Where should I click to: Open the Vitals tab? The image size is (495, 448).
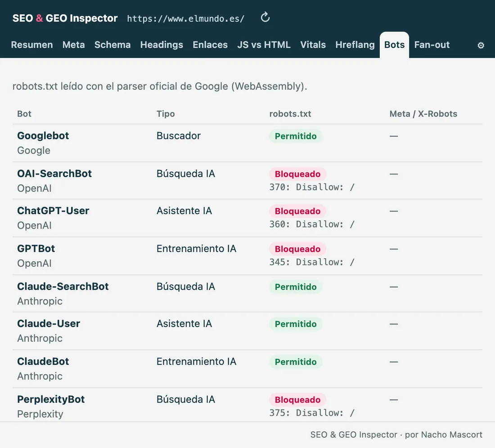(x=313, y=45)
